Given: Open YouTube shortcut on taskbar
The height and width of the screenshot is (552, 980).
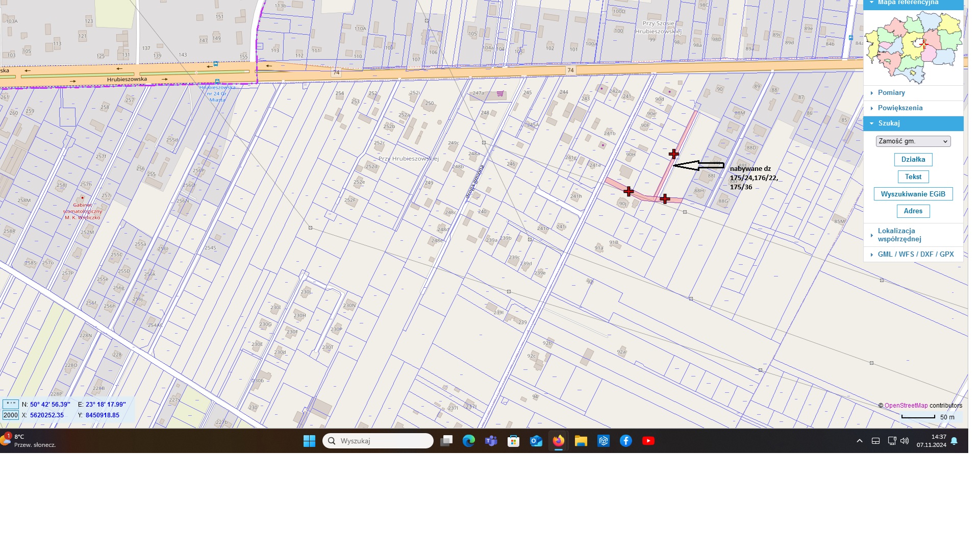Looking at the screenshot, I should click(648, 441).
